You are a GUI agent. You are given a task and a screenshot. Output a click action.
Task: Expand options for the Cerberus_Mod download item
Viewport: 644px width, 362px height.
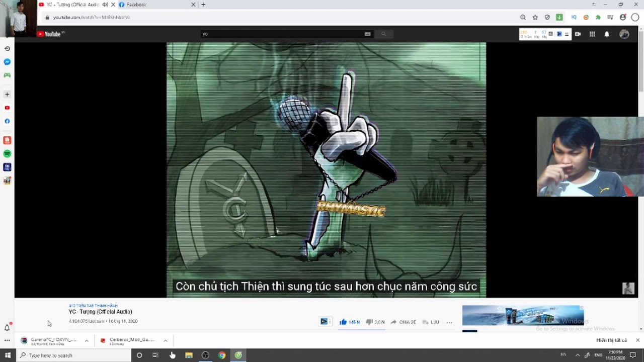[x=165, y=341]
